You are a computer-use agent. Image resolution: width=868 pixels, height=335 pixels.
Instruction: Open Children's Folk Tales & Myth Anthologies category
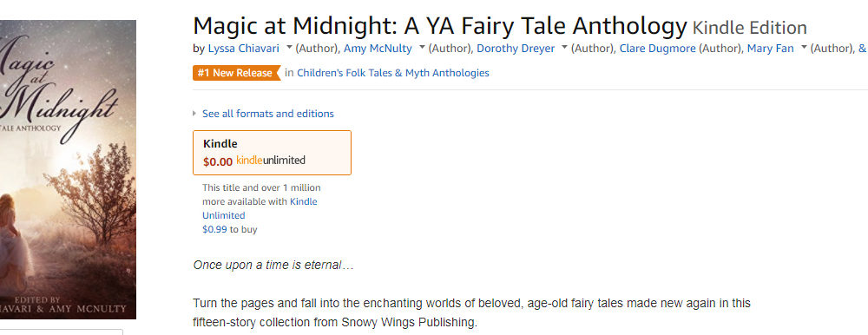pos(393,73)
